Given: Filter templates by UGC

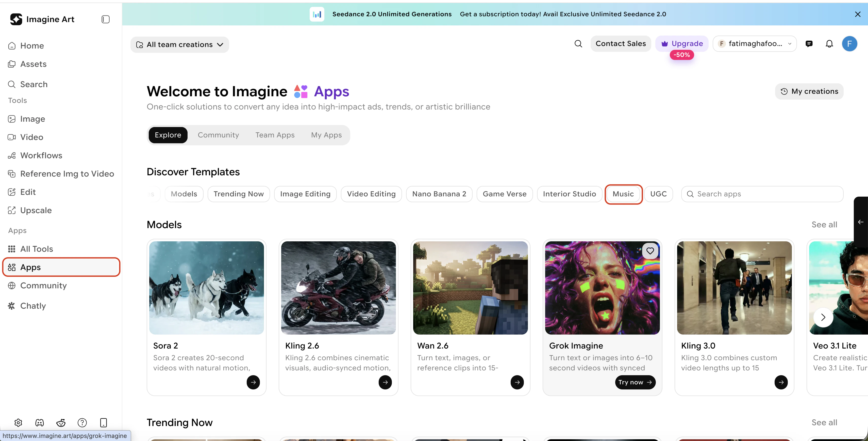Looking at the screenshot, I should 658,194.
